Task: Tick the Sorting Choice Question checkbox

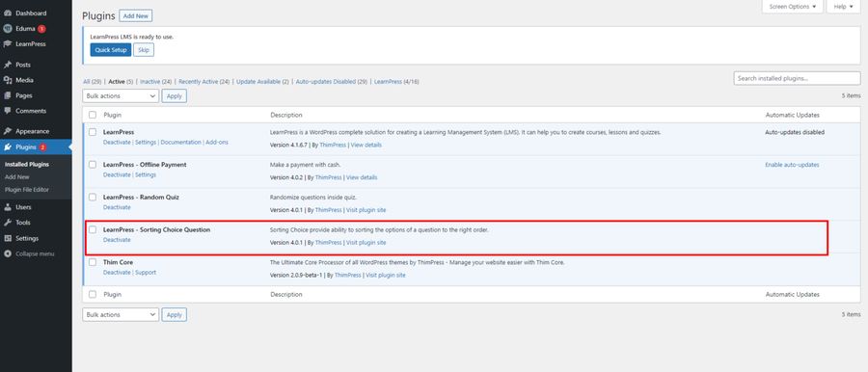Action: pos(93,229)
